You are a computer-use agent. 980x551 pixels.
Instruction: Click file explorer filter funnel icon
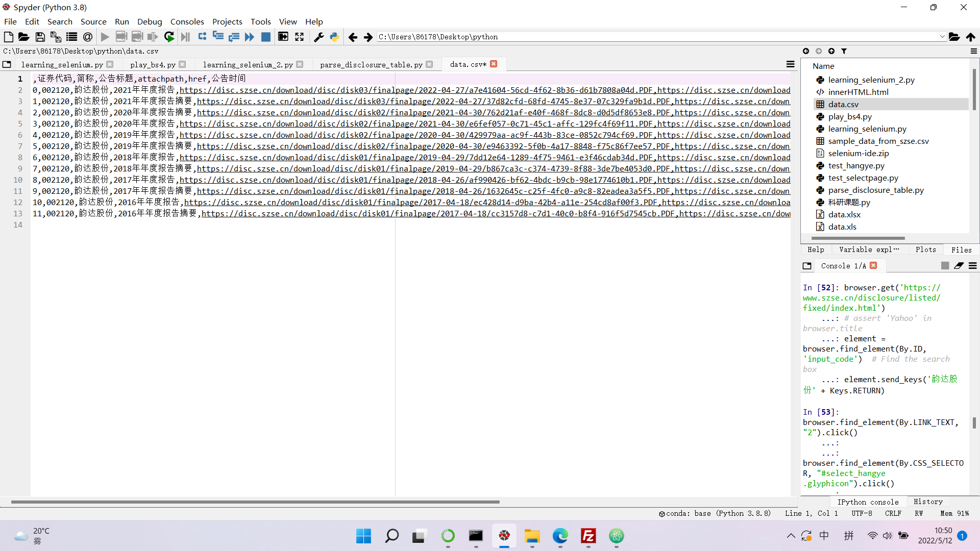tap(844, 51)
